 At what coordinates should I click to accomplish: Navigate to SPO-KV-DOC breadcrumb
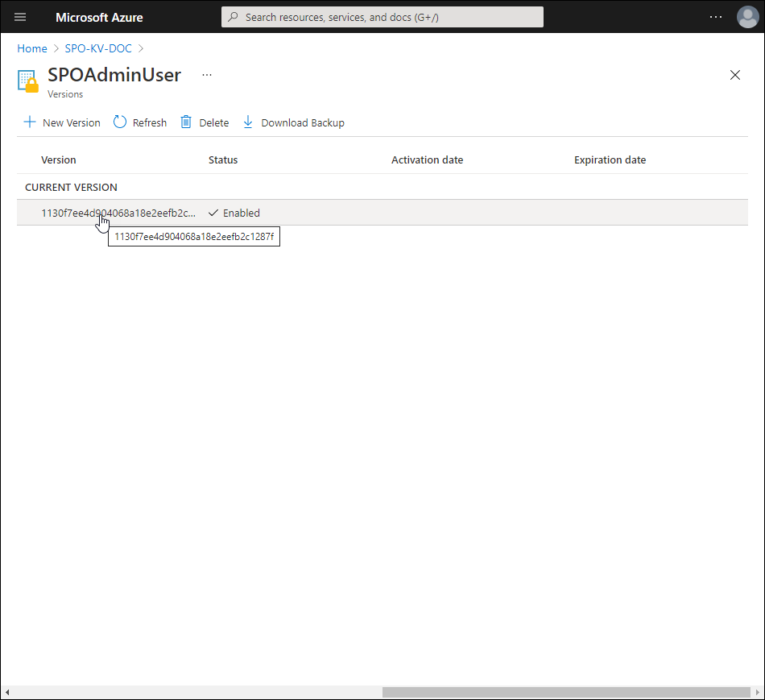point(98,48)
